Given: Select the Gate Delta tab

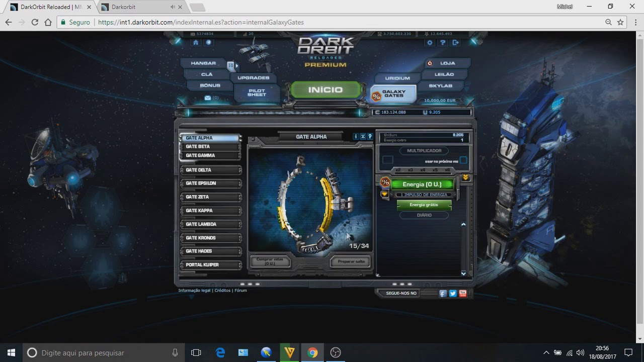Looking at the screenshot, I should pyautogui.click(x=210, y=170).
